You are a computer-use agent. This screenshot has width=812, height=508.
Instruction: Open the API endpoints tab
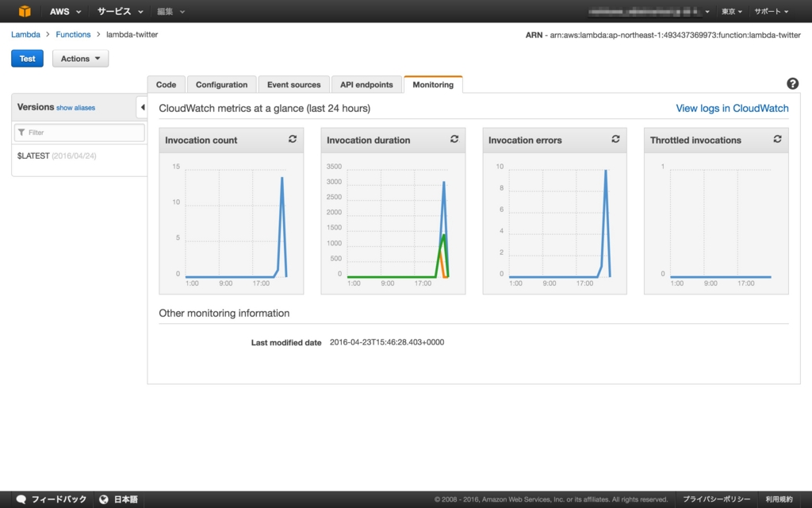[366, 84]
